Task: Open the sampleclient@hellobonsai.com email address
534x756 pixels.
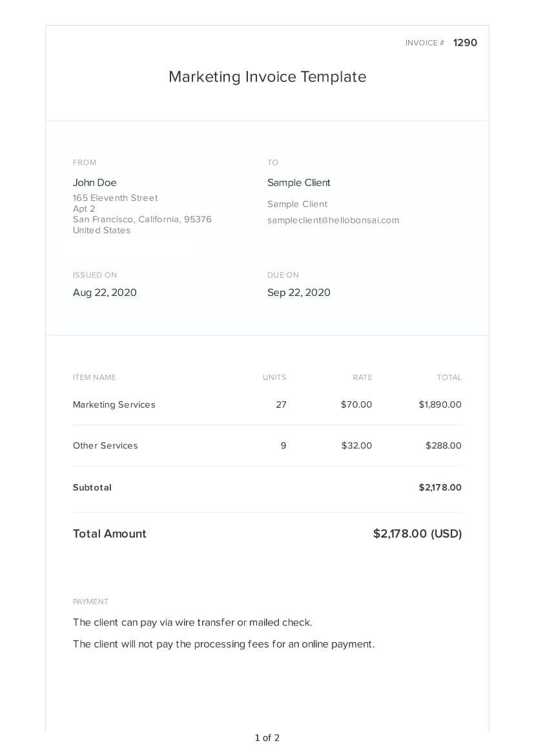Action: click(x=333, y=220)
